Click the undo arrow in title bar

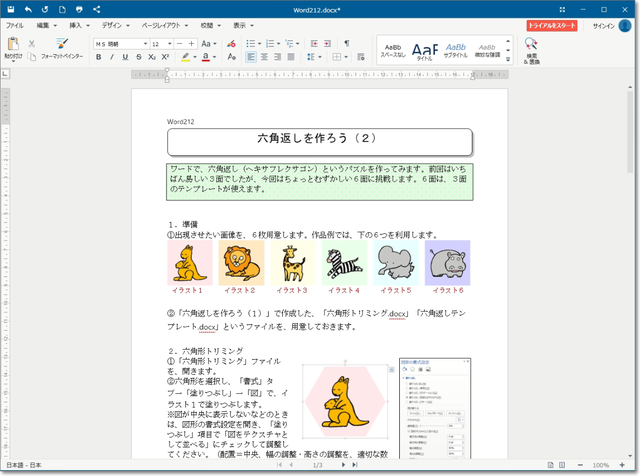27,8
